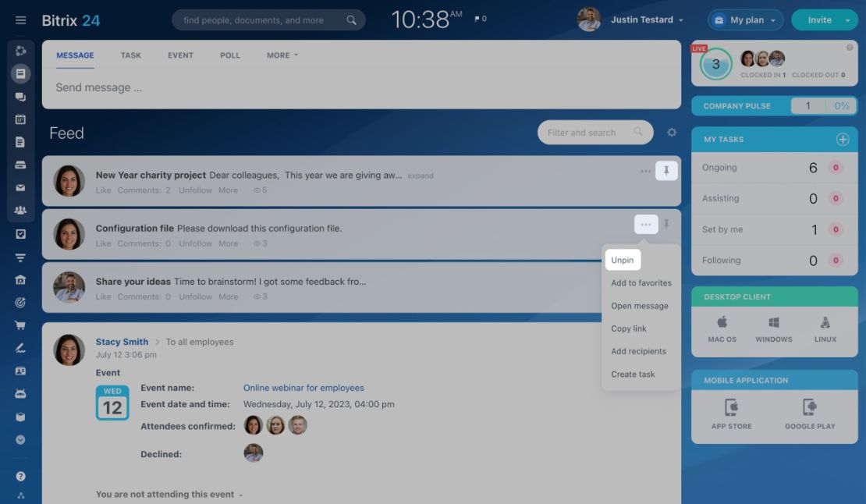Screen dimensions: 866x504
Task: Open the robot icon in left sidebar
Action: [x=20, y=393]
